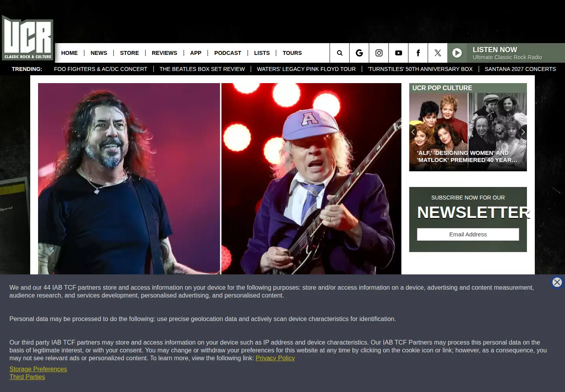Viewport: 565px width, 392px height.
Task: Open the Storage Preferences link
Action: 38,369
